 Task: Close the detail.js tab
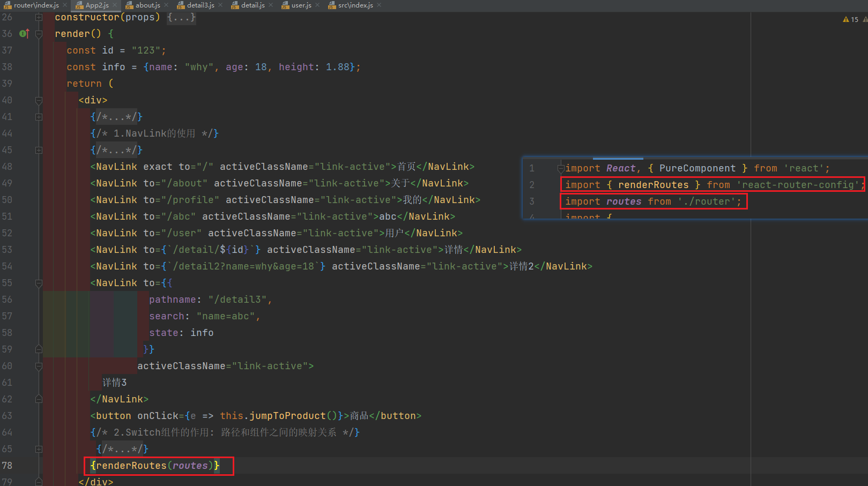[x=270, y=5]
